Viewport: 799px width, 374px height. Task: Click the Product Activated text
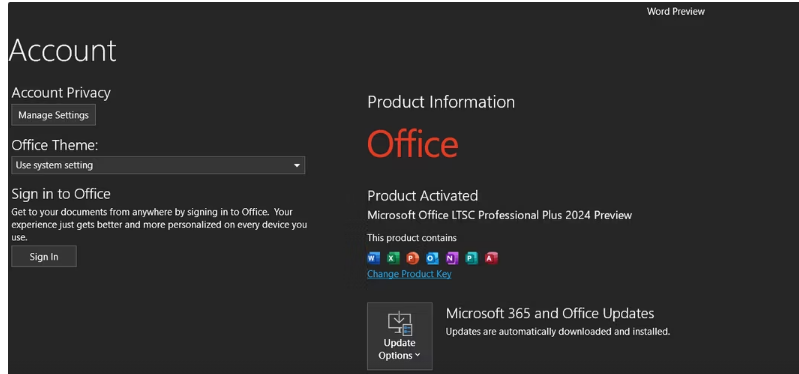click(422, 196)
